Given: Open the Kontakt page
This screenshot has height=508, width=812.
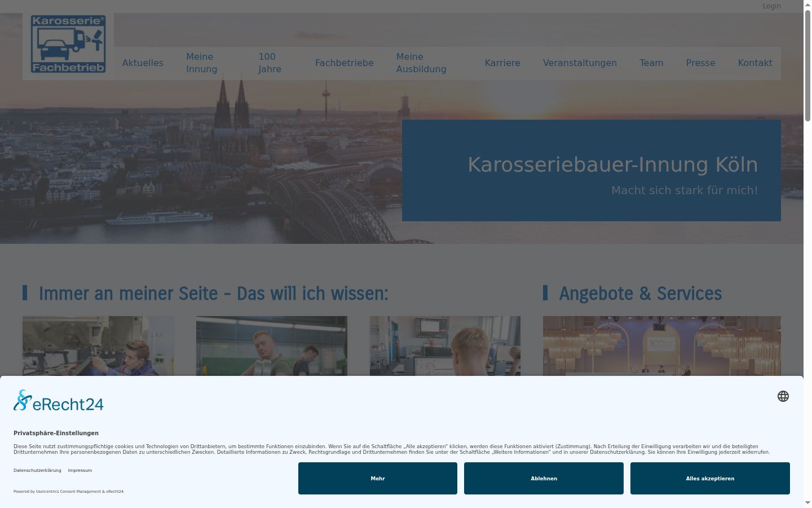Looking at the screenshot, I should click(755, 63).
